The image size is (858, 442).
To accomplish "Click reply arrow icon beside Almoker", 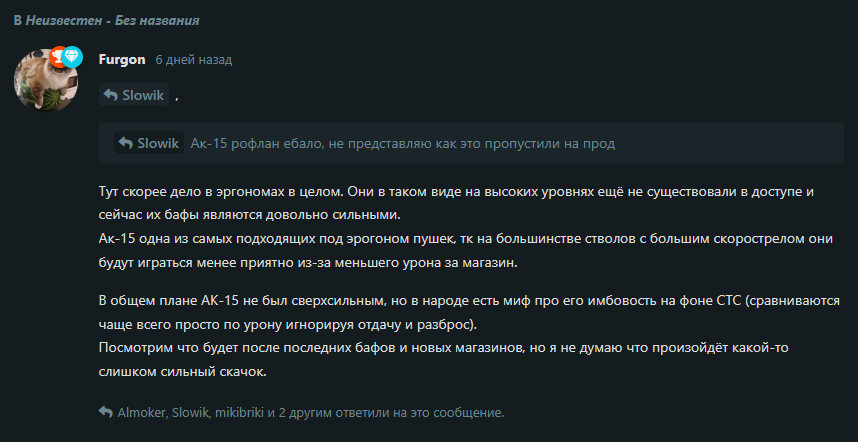I will tap(106, 412).
